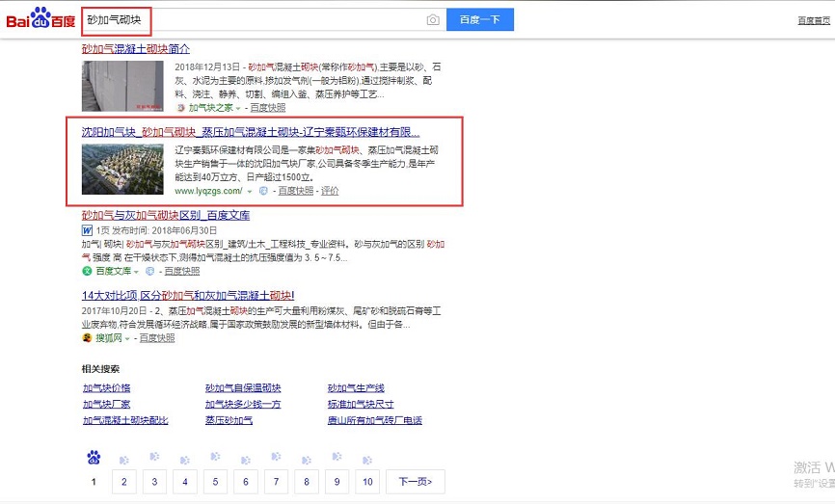
Task: Go to results page 5
Action: [215, 482]
